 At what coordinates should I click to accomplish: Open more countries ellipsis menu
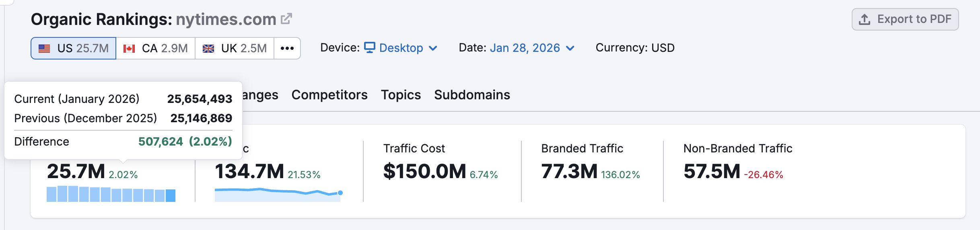(287, 48)
